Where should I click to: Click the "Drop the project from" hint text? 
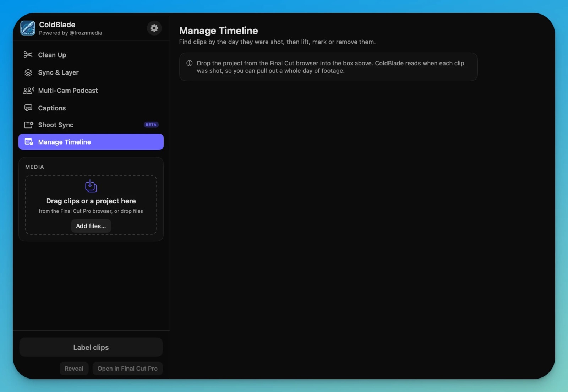click(x=331, y=67)
